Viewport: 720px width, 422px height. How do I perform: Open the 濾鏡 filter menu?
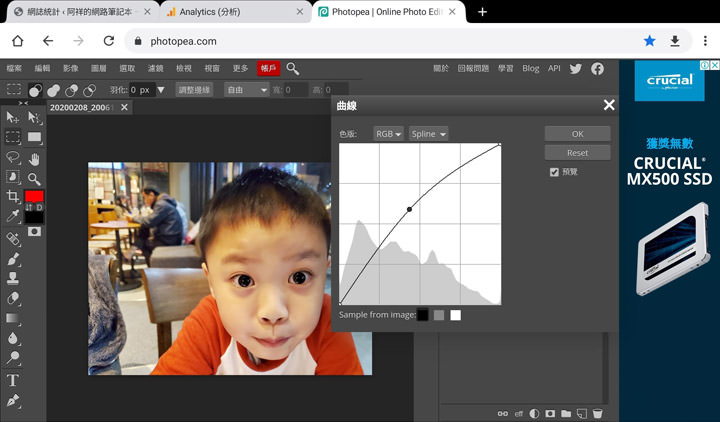(x=155, y=68)
